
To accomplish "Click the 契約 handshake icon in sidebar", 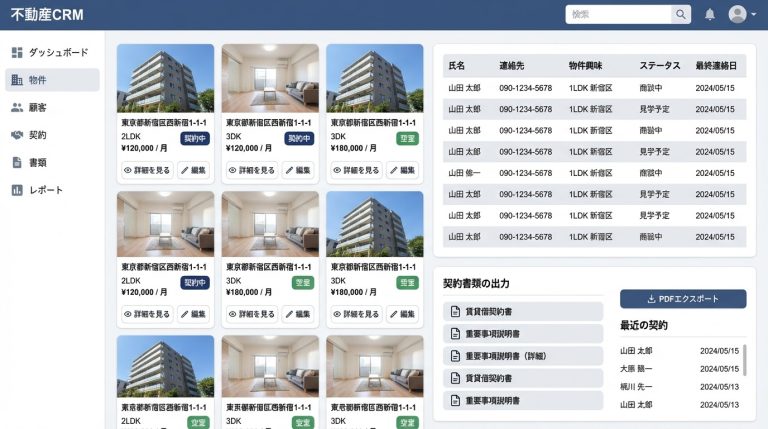I will (x=17, y=135).
